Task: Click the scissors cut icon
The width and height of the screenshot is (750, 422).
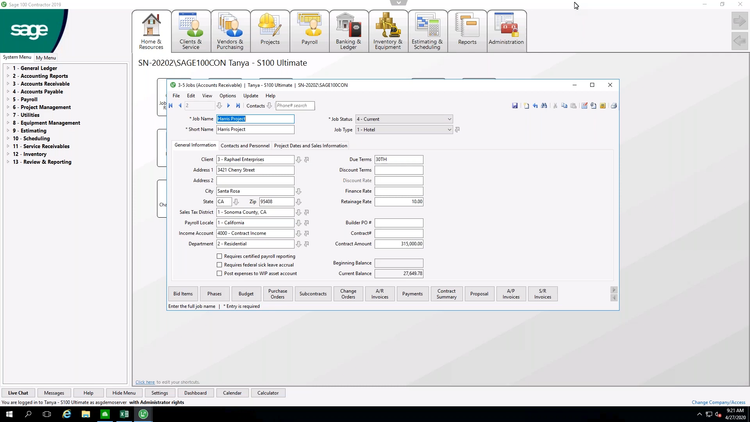Action: (x=555, y=106)
